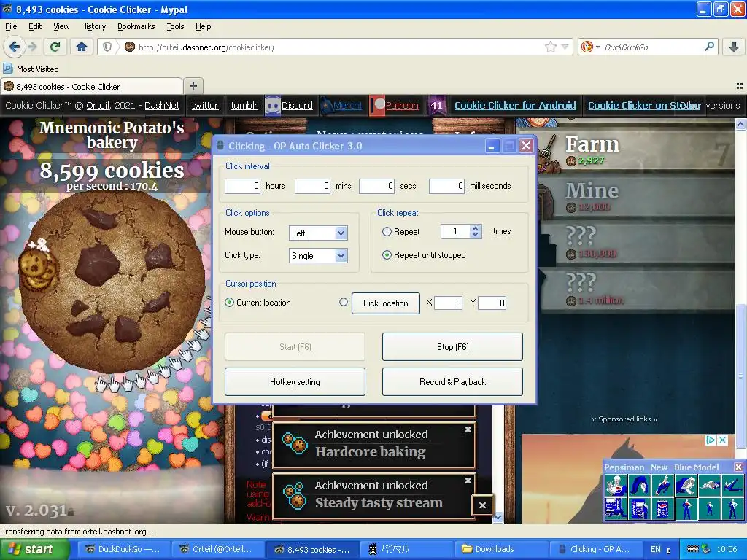Click the browser Back arrow button
747x560 pixels.
pyautogui.click(x=14, y=47)
